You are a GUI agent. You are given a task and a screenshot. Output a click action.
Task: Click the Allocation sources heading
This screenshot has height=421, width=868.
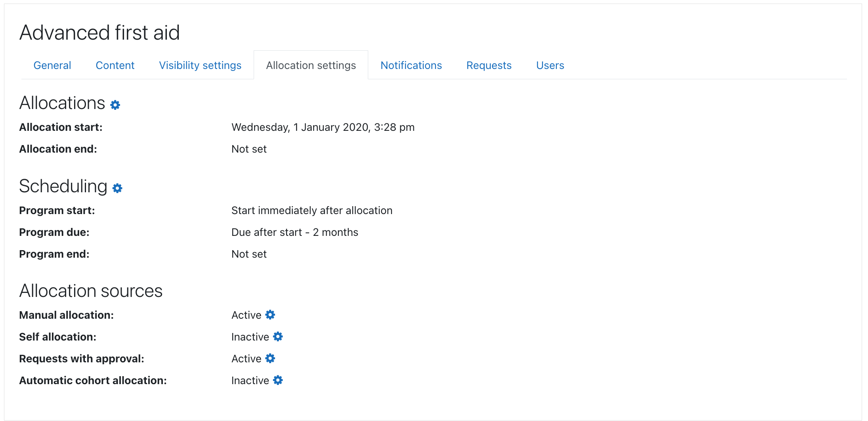[91, 291]
